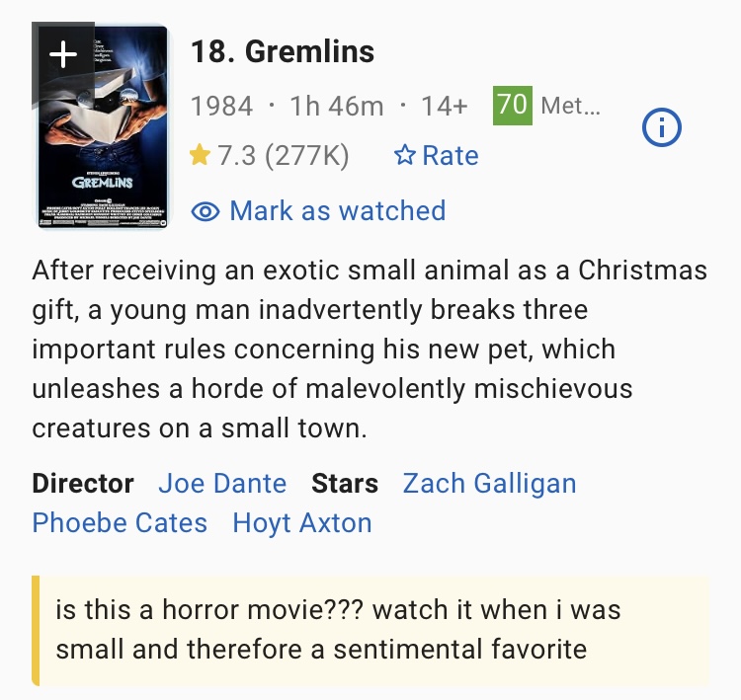
Task: Open Phoebe Cates's profile link
Action: (x=120, y=523)
